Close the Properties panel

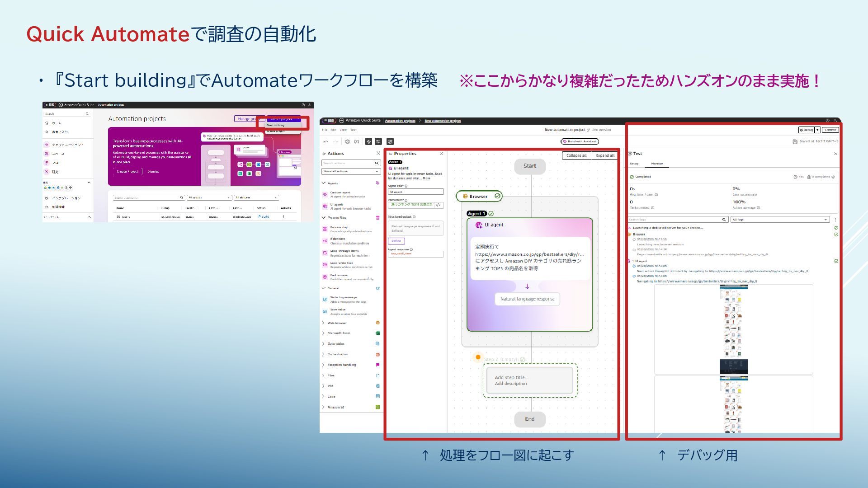click(x=442, y=154)
